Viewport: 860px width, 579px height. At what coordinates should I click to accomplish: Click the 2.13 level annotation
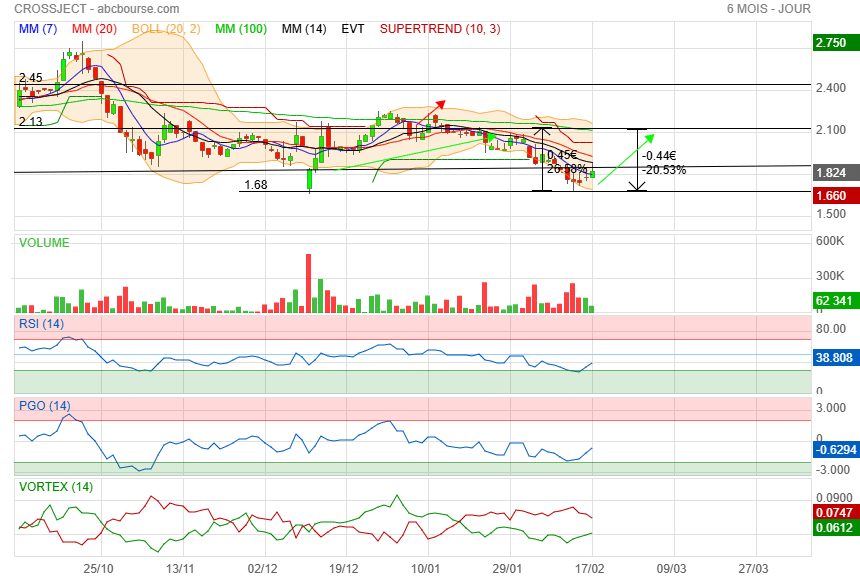pyautogui.click(x=31, y=122)
